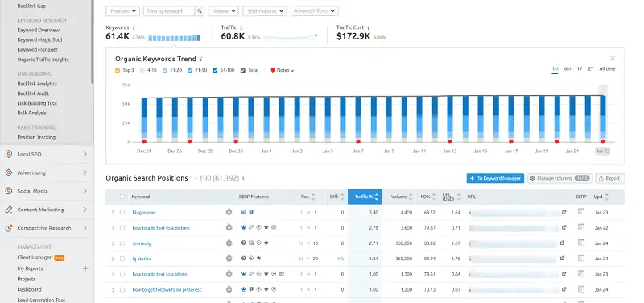Toggle the 21-50 series checkbox
The height and width of the screenshot is (303, 644).
click(190, 70)
